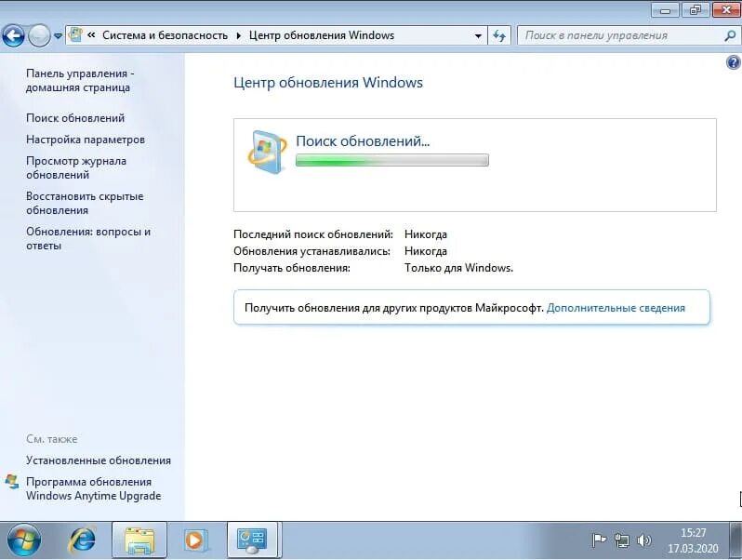Select Система и безопасность breadcrumb
Screen dimensions: 742x560
coord(165,35)
